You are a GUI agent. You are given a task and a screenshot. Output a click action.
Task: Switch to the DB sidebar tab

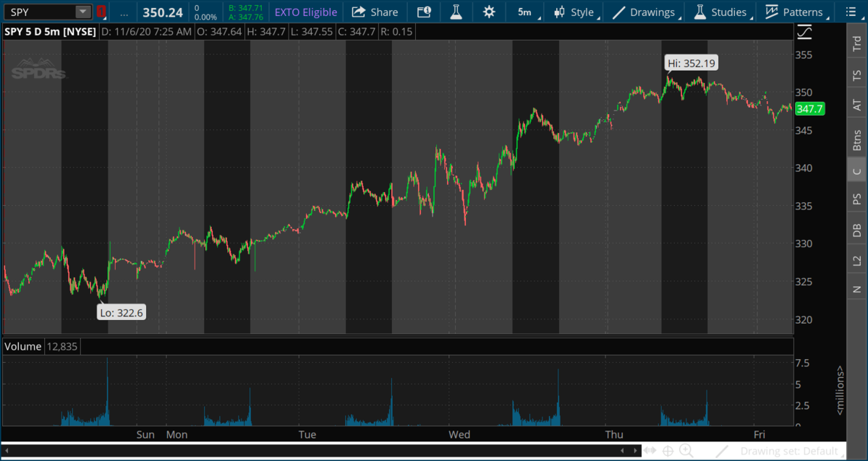click(x=857, y=230)
